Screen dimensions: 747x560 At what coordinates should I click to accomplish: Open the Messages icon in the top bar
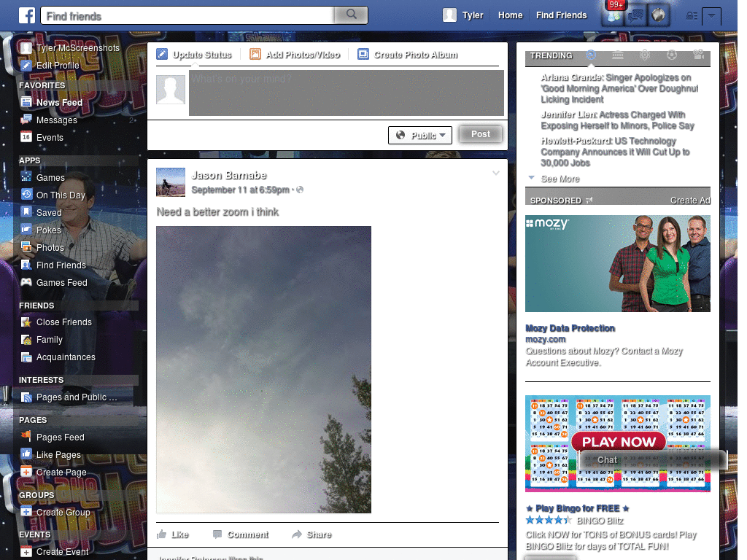(636, 15)
